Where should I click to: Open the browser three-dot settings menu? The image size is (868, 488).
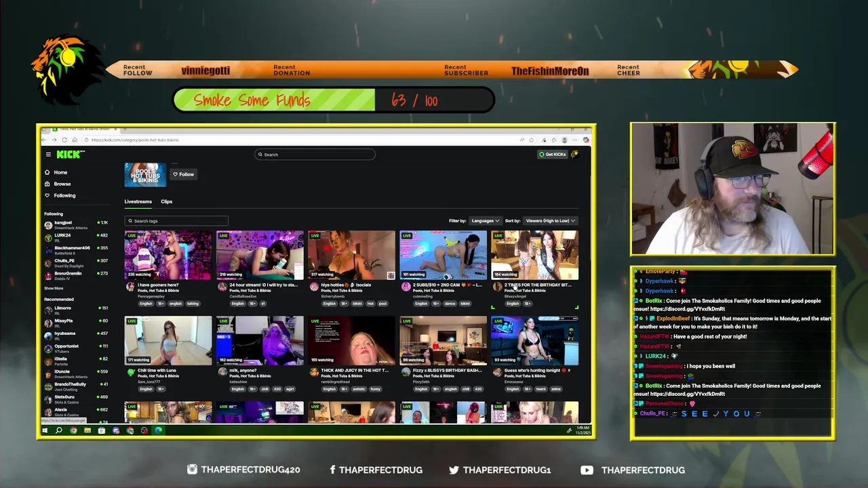(575, 140)
